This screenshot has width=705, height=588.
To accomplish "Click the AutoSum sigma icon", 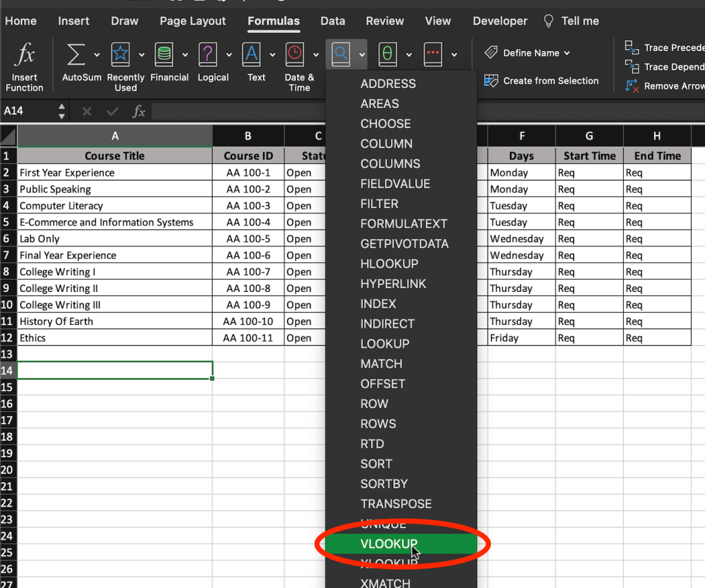I will [76, 55].
